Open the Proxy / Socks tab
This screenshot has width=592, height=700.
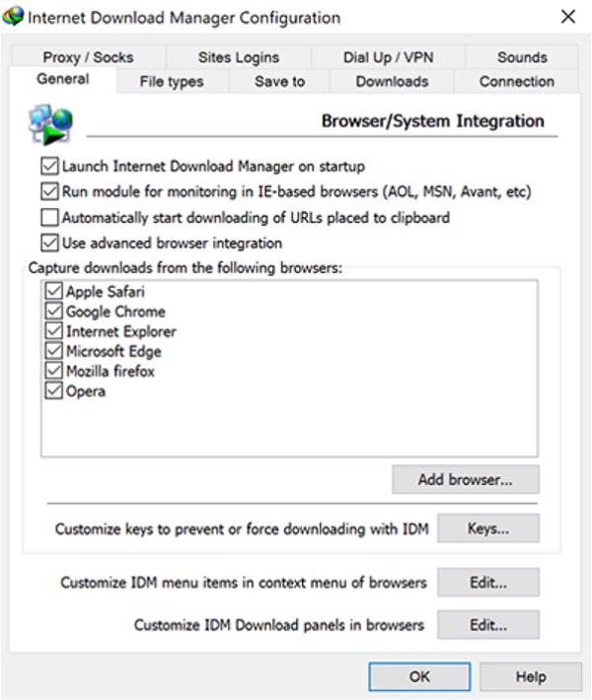click(x=88, y=58)
